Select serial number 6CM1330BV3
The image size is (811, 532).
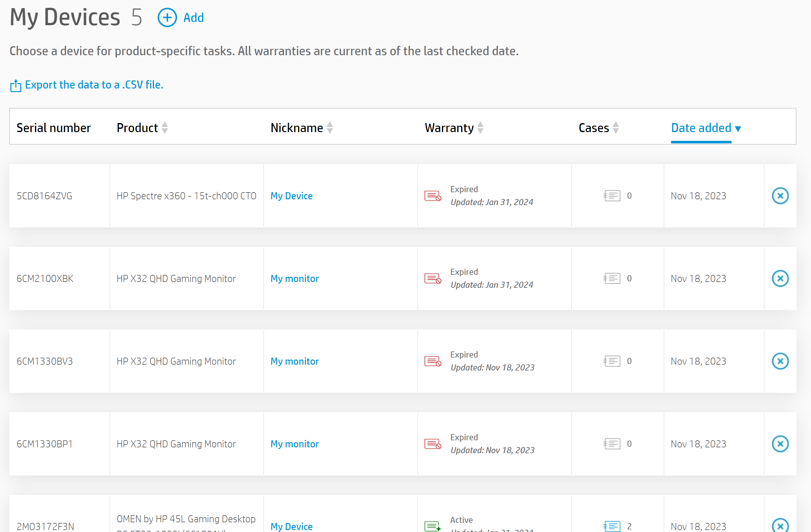pyautogui.click(x=45, y=361)
